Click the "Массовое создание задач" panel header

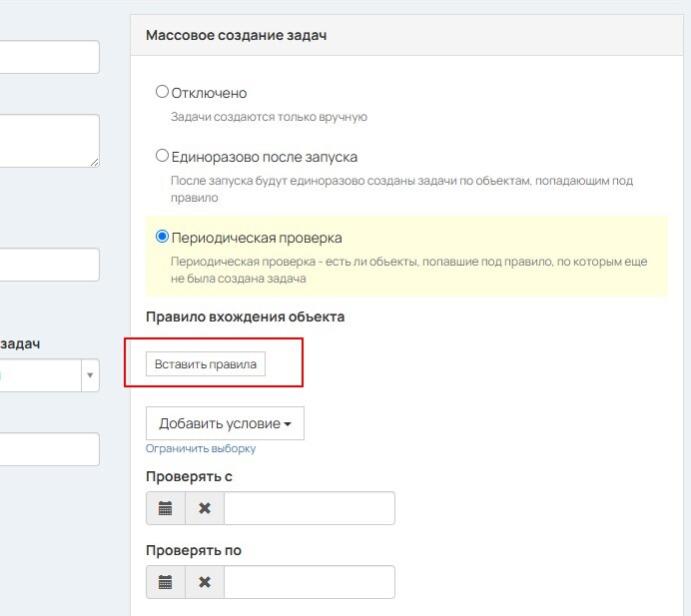point(237,35)
